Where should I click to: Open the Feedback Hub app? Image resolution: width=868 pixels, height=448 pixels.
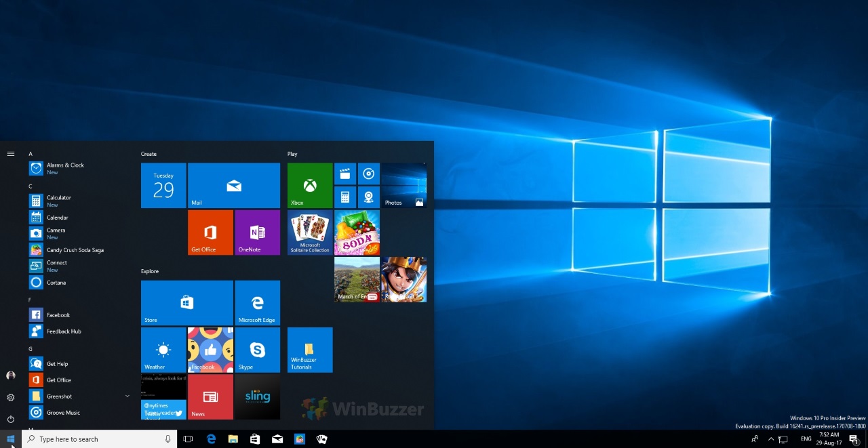pos(64,331)
